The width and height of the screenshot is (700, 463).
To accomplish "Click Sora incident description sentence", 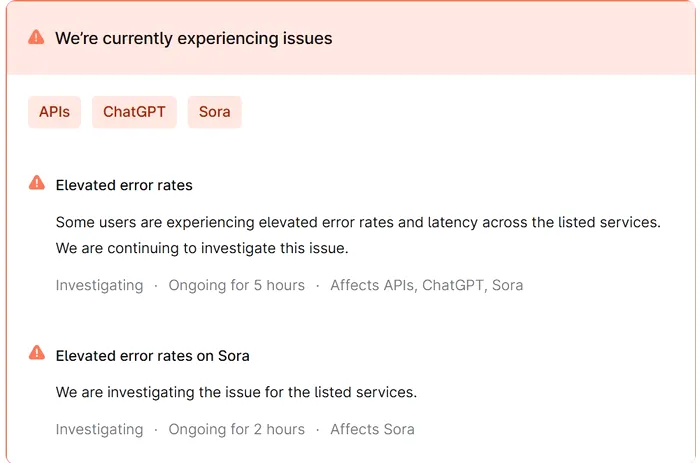I will point(236,392).
